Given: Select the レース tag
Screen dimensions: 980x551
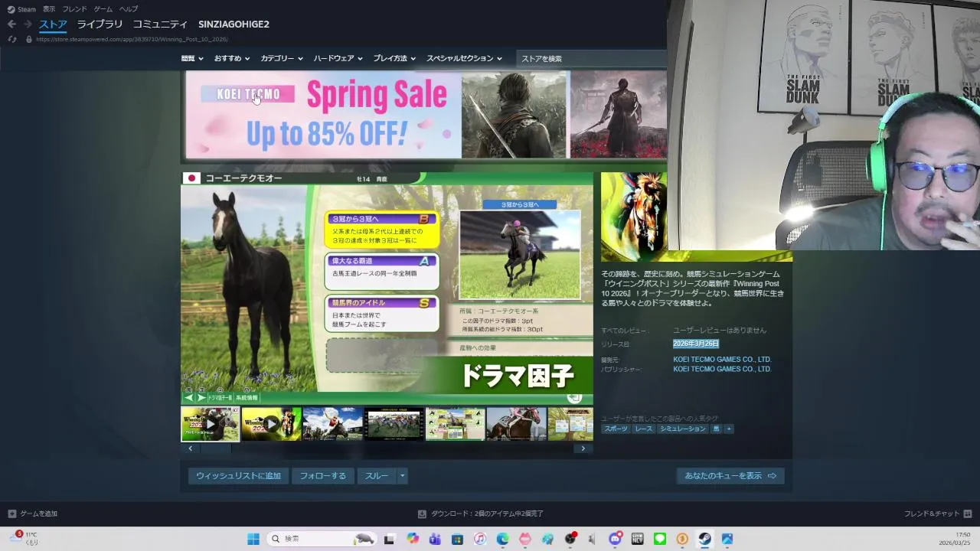Looking at the screenshot, I should pos(644,429).
